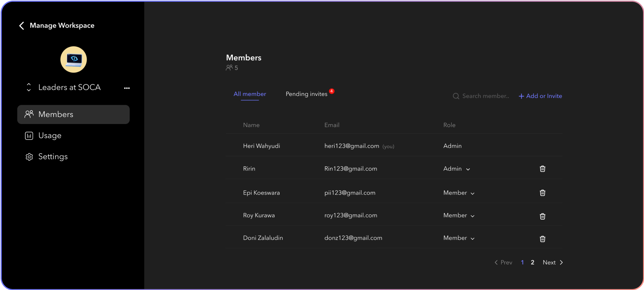The height and width of the screenshot is (290, 644).
Task: Click email heri123@gmail.com
Action: point(352,146)
